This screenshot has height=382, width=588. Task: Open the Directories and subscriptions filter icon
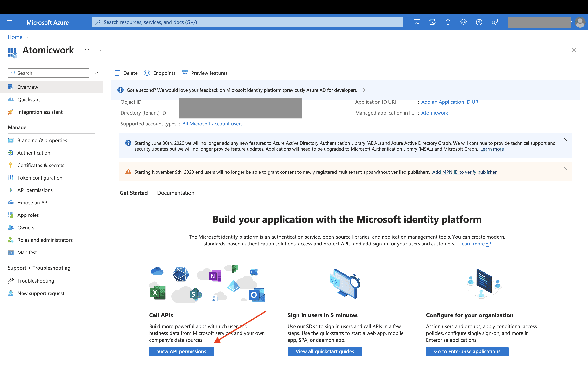[x=432, y=22]
